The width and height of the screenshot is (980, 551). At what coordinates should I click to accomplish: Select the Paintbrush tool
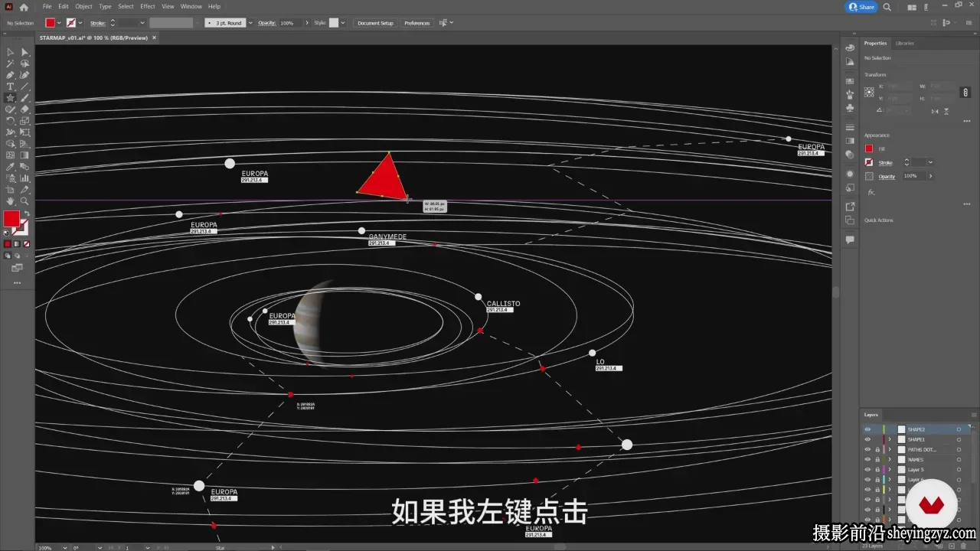click(x=24, y=98)
